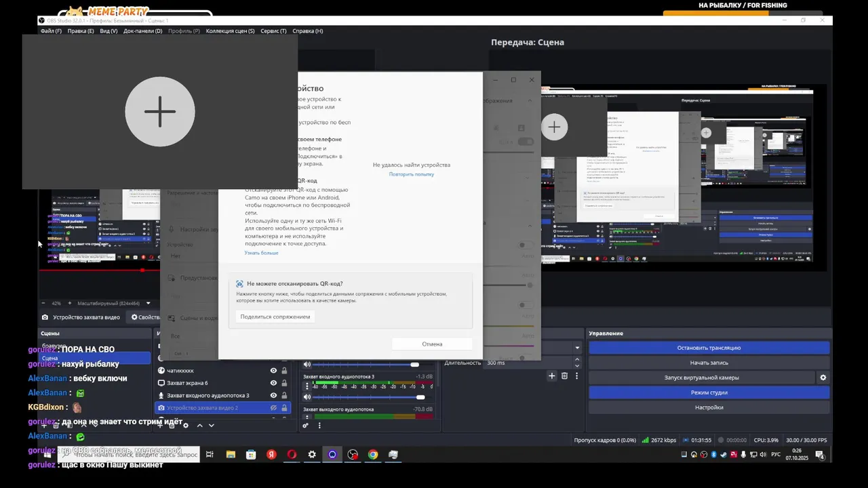Open the Док-панели menu
Image resolution: width=868 pixels, height=488 pixels.
(142, 31)
